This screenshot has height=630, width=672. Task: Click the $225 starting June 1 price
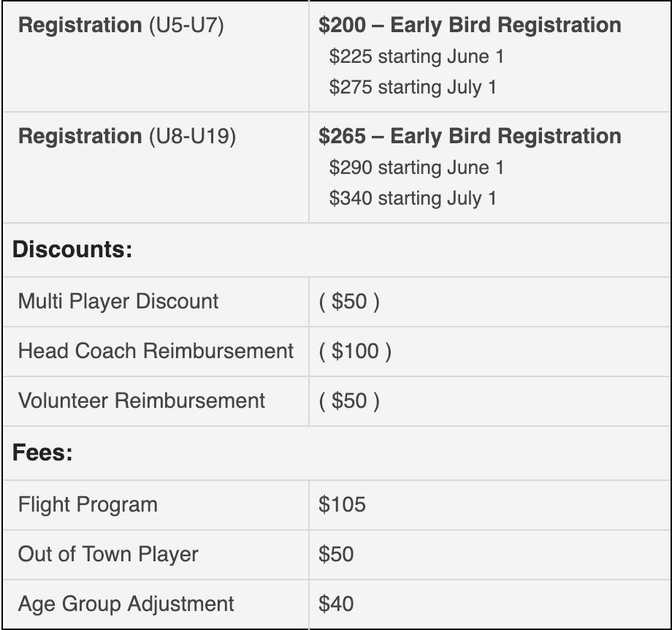[416, 56]
